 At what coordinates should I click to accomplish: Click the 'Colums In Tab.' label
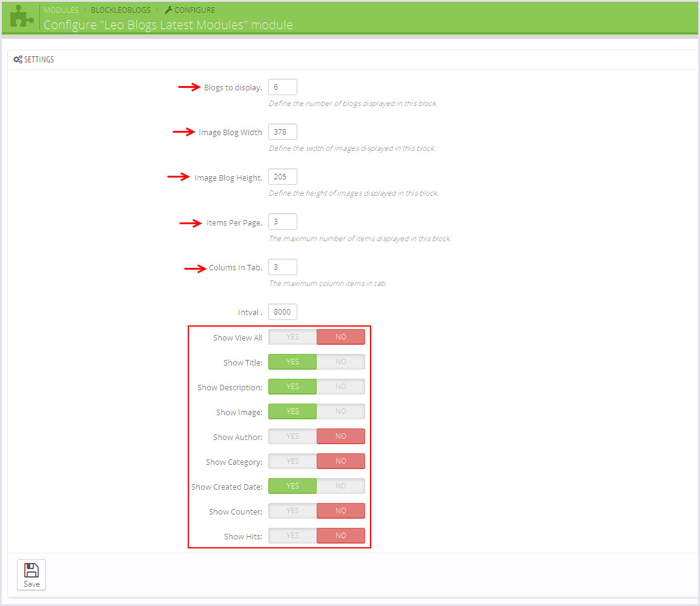point(236,268)
